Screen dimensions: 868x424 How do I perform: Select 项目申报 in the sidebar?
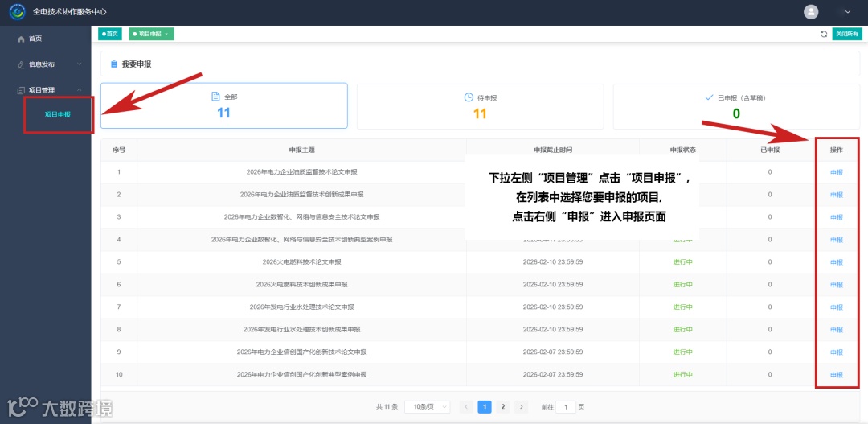(58, 115)
